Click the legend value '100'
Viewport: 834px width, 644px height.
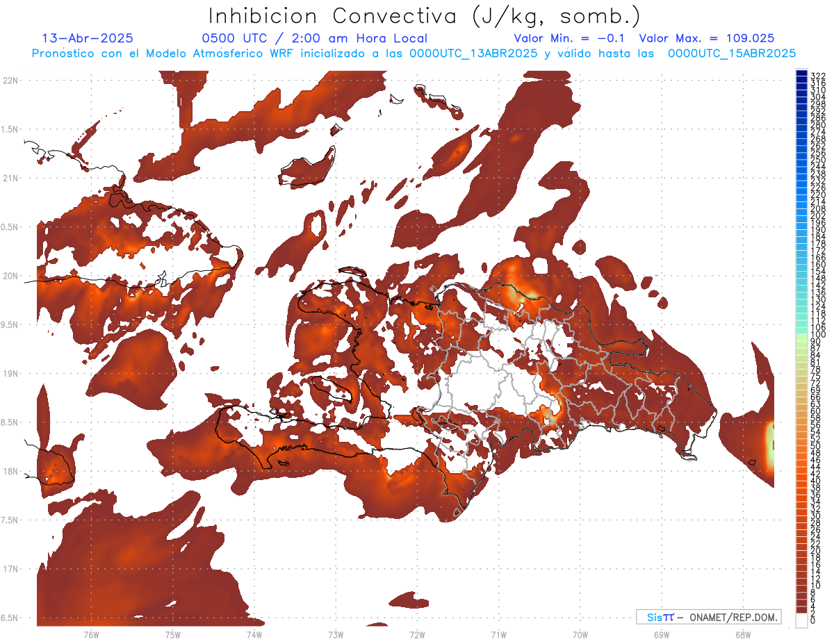818,334
